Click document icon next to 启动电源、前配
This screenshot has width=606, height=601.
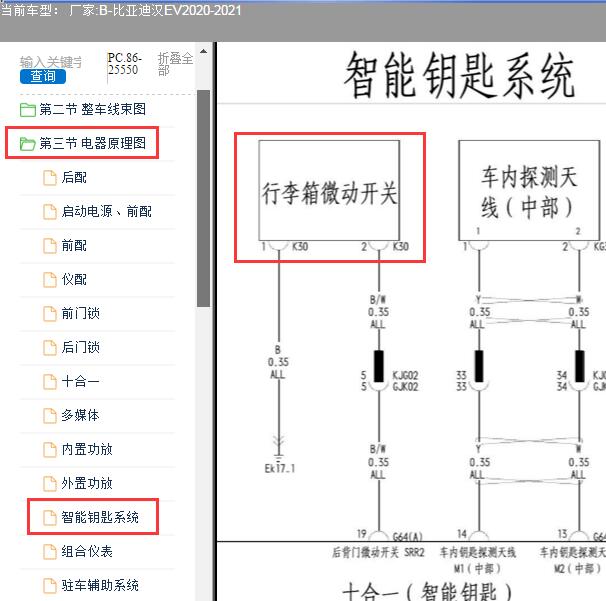click(49, 212)
